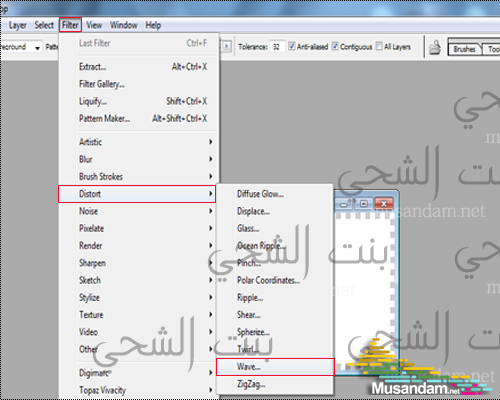Viewport: 500px width, 400px height.
Task: Click the document window minimize icon
Action: [x=344, y=203]
